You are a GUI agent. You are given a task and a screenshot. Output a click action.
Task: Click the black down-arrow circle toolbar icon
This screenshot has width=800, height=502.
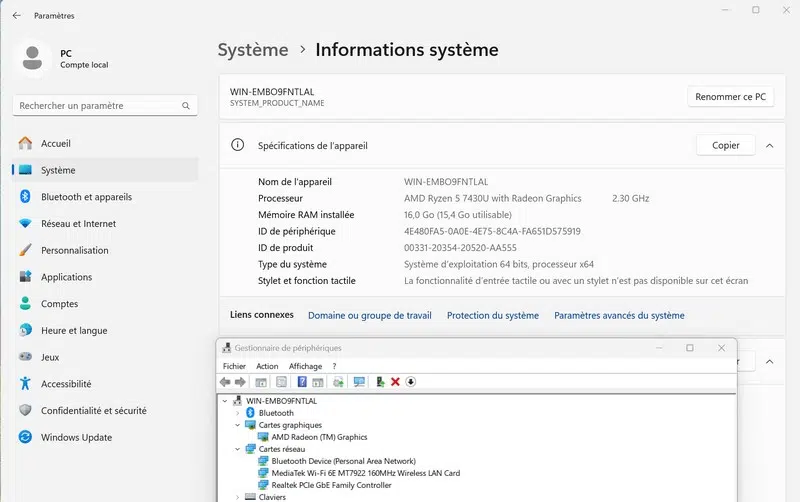(x=410, y=382)
